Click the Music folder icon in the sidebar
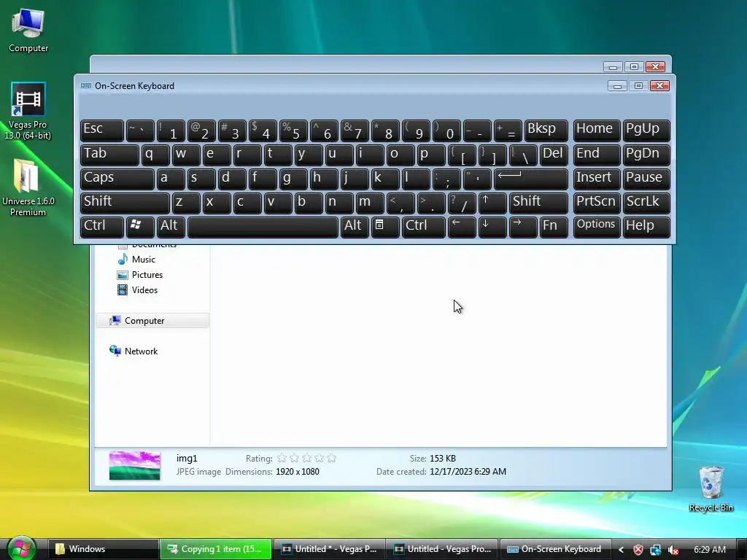The height and width of the screenshot is (560, 747). click(123, 259)
